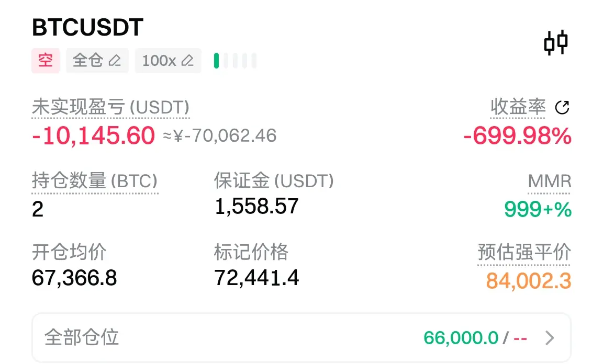Open the BTCUSDT contract title
Image resolution: width=603 pixels, height=364 pixels.
87,28
